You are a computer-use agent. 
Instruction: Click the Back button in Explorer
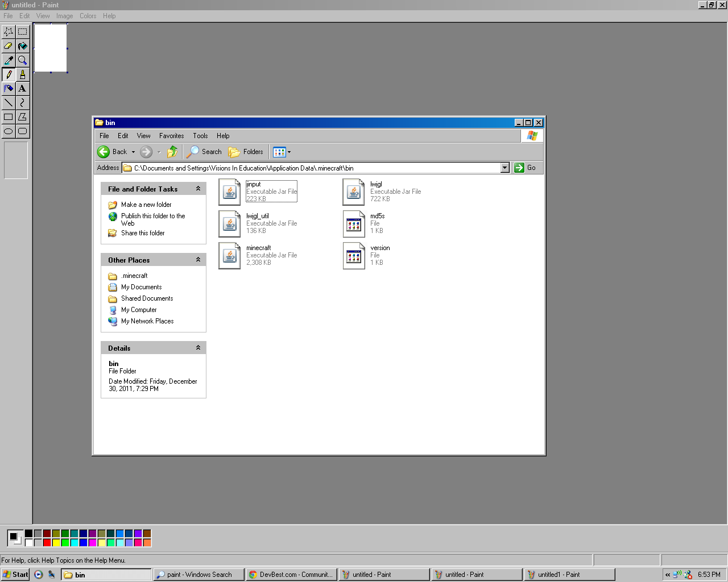pyautogui.click(x=113, y=152)
